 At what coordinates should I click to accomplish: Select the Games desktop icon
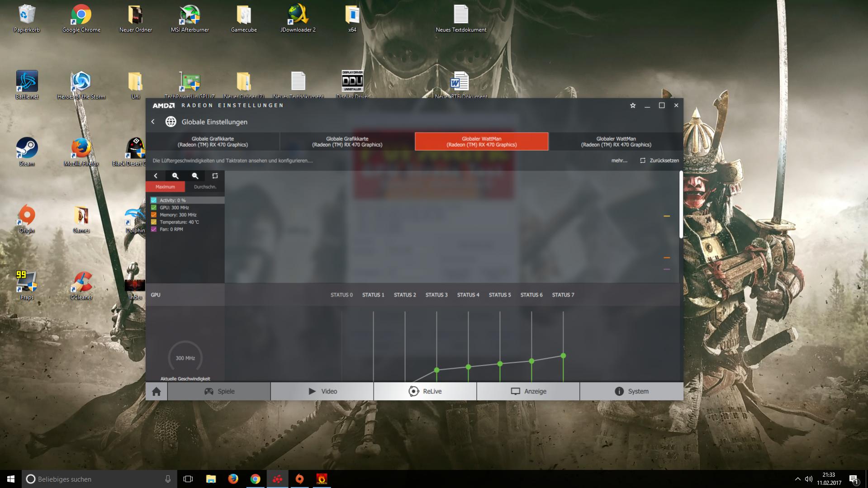click(81, 219)
